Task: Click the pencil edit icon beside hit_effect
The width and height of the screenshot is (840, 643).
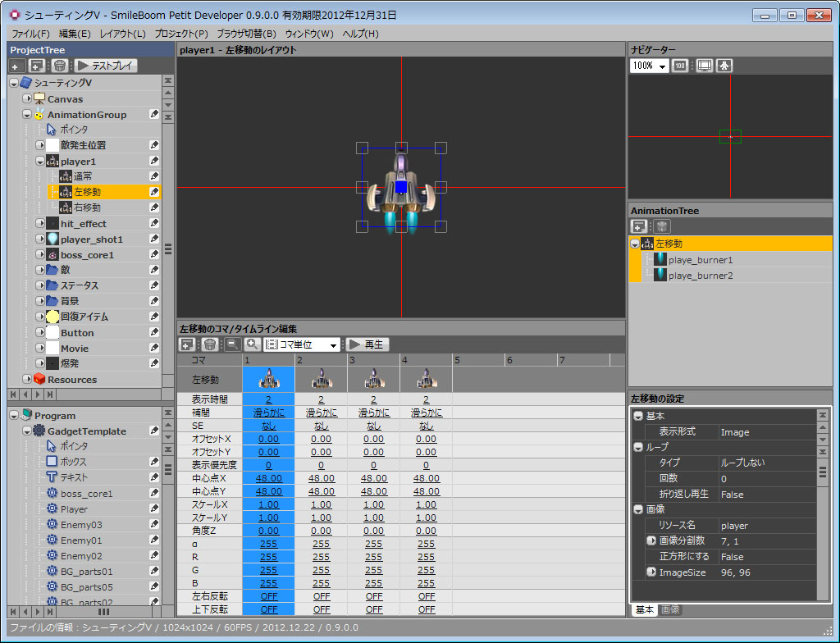Action: tap(154, 224)
